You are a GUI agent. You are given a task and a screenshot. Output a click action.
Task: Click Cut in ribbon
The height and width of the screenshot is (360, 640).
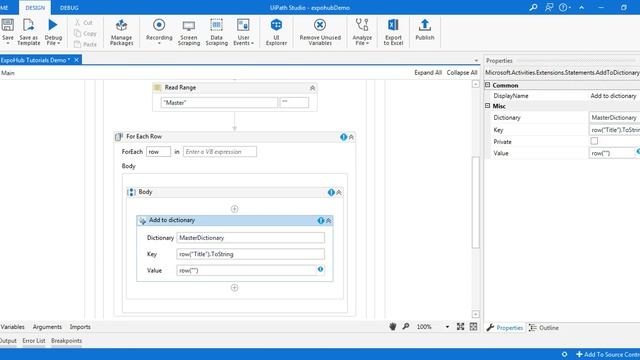click(84, 22)
